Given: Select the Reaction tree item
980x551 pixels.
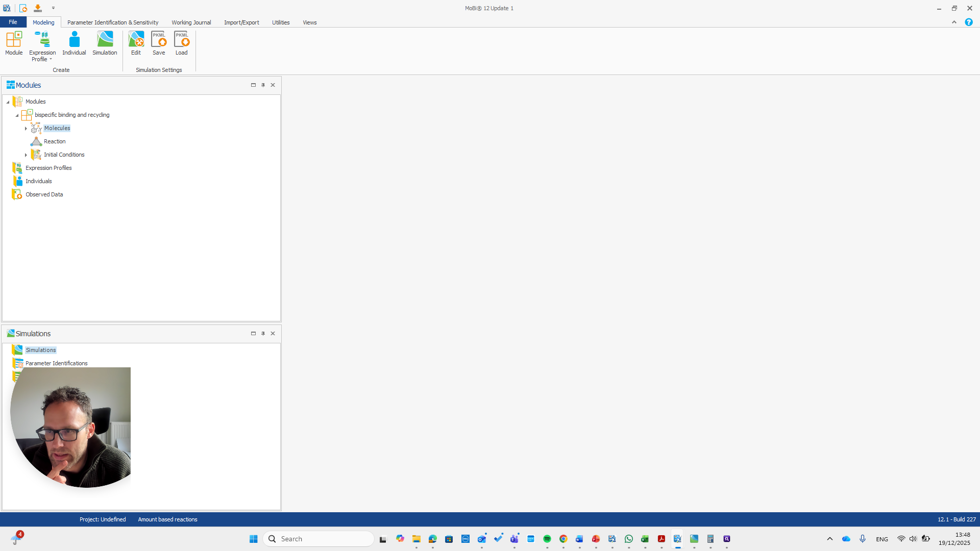Looking at the screenshot, I should click(55, 141).
